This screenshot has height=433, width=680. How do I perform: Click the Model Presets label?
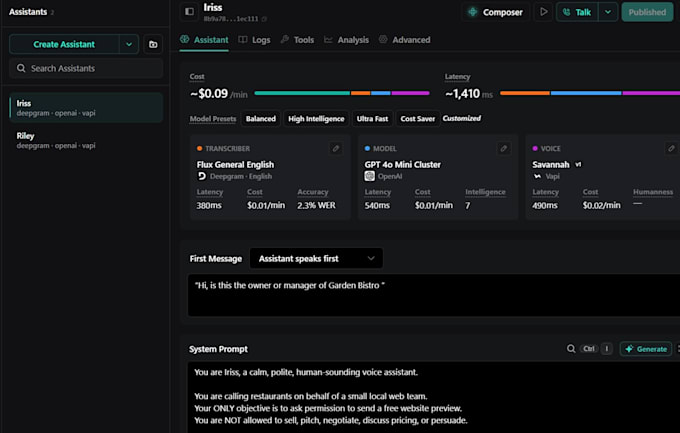pos(213,119)
